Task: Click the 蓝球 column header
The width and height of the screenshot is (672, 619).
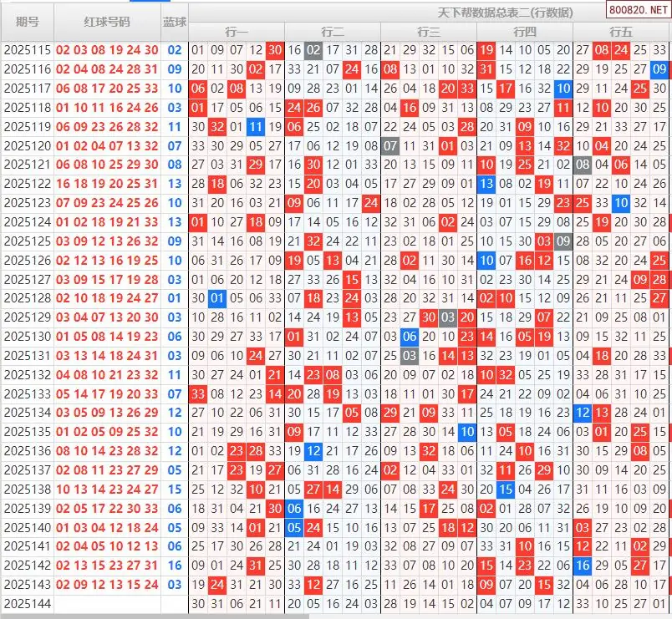Action: click(175, 22)
